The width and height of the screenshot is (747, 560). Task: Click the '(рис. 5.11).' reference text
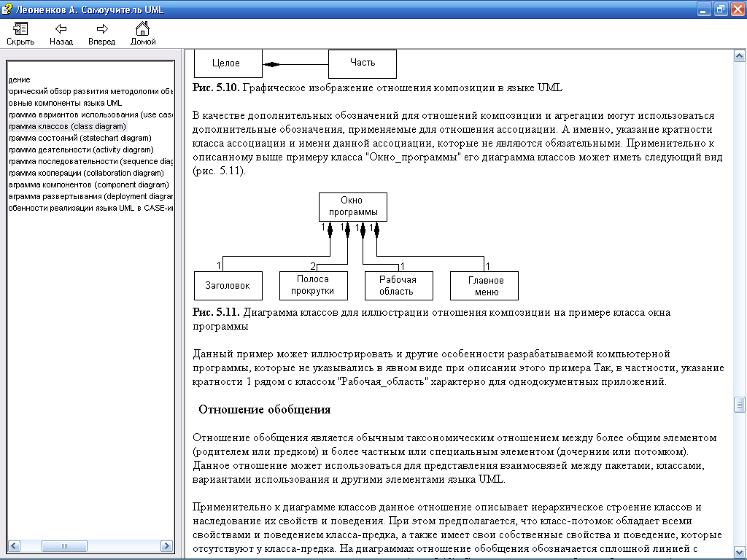(x=219, y=171)
